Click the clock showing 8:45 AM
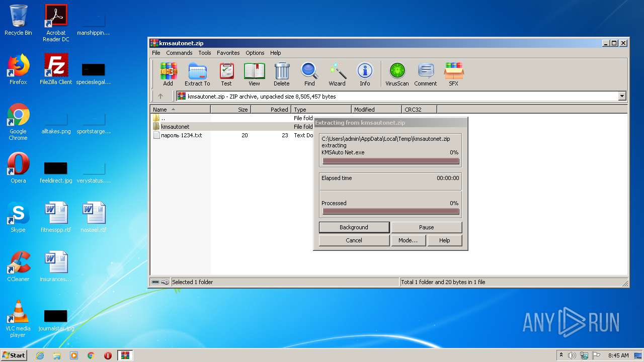644x362 pixels. (x=618, y=355)
